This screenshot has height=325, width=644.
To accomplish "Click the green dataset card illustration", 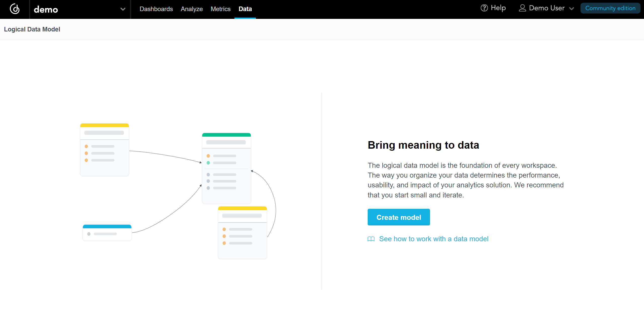I will click(226, 168).
